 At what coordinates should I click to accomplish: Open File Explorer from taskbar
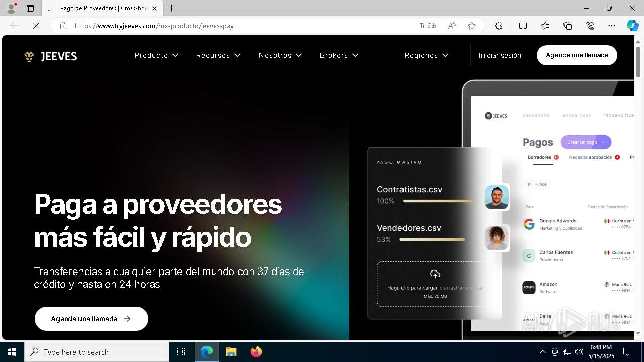point(231,352)
